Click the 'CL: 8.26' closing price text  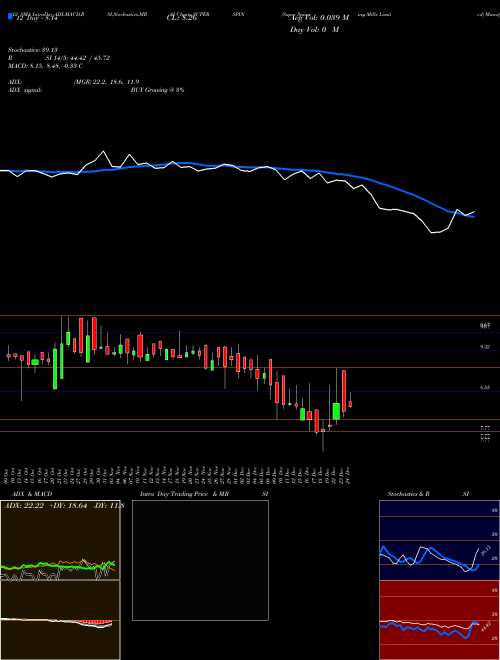(x=182, y=18)
